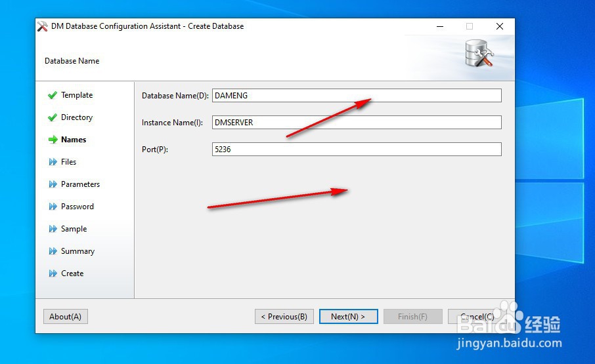Proceed with the Next(N) button

348,317
